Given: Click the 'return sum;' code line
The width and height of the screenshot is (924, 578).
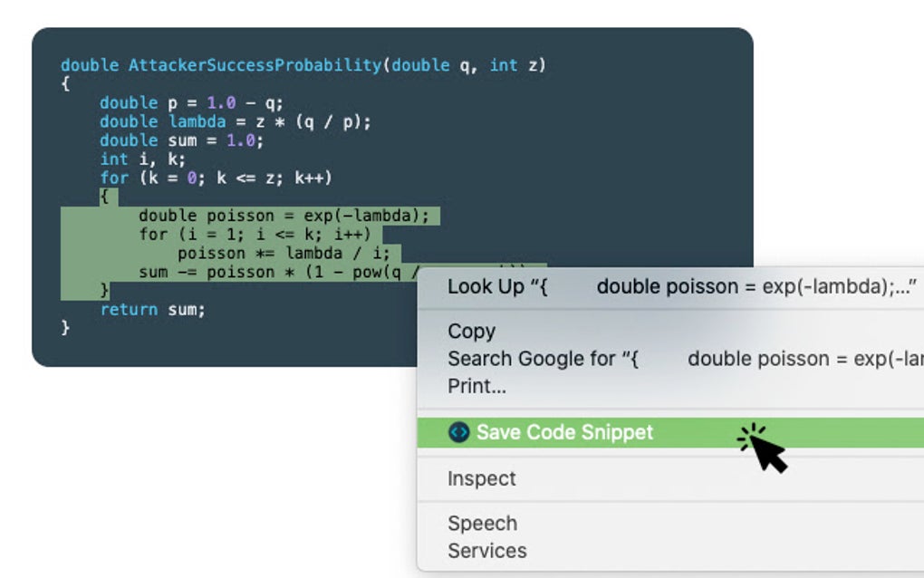Looking at the screenshot, I should click(152, 309).
